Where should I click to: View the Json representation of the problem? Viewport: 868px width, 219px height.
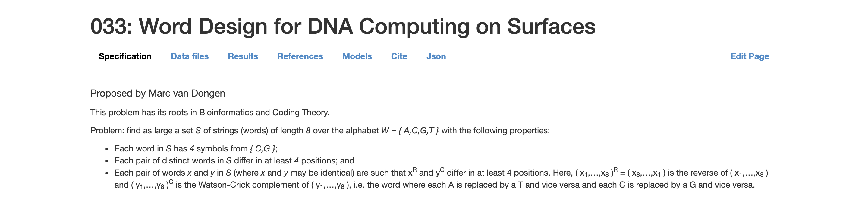click(x=436, y=56)
